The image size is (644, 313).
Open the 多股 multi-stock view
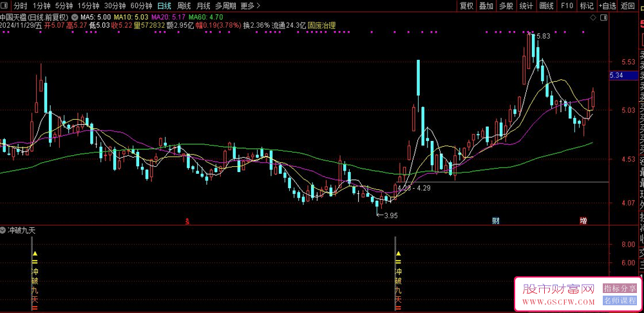coord(506,6)
